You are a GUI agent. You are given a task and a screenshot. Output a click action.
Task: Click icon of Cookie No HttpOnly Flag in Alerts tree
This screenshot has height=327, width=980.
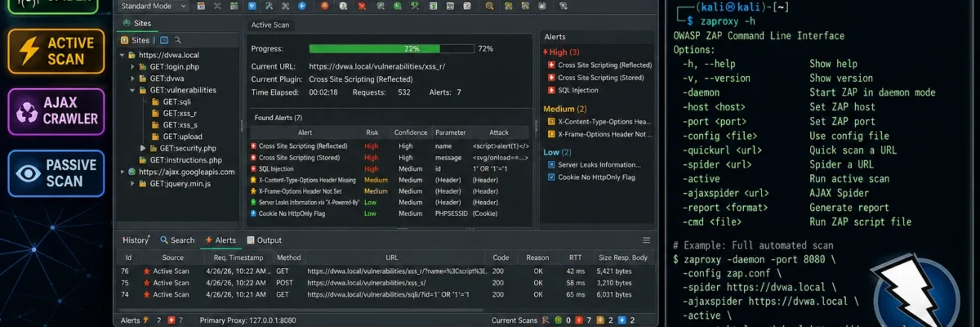551,177
